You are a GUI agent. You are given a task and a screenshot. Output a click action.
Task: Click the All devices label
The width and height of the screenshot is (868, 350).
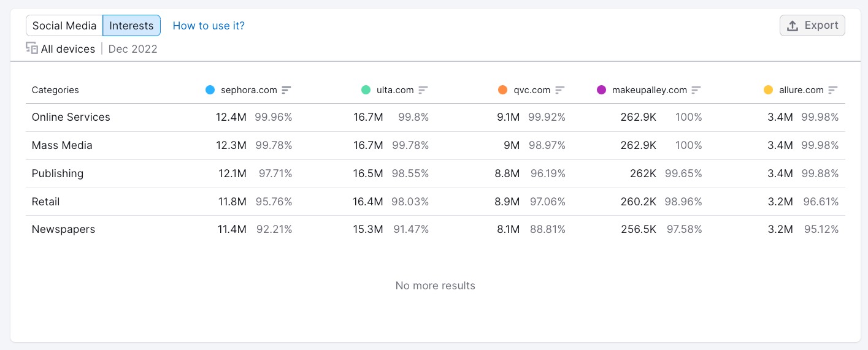pyautogui.click(x=68, y=49)
